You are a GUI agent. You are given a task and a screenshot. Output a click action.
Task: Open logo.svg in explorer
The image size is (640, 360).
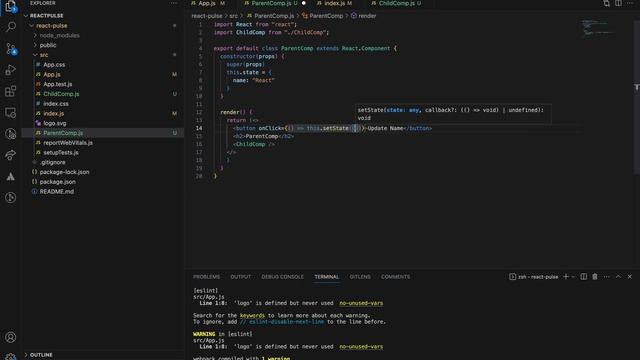click(x=55, y=123)
